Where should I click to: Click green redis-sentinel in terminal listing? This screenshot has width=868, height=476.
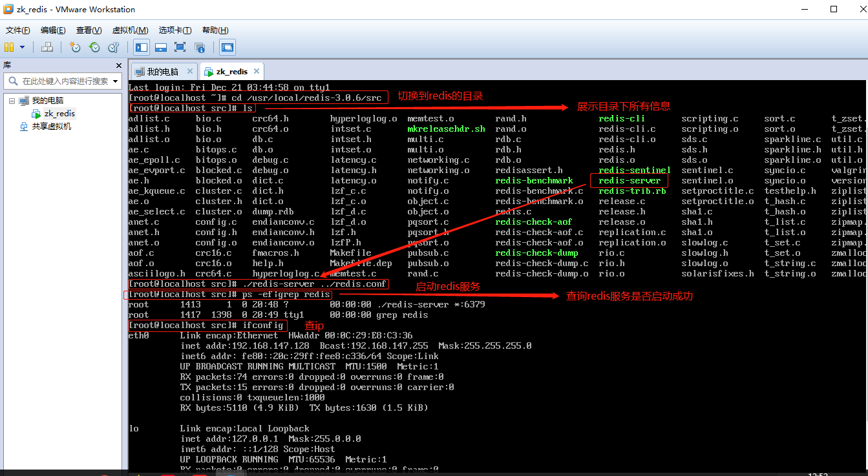point(635,171)
